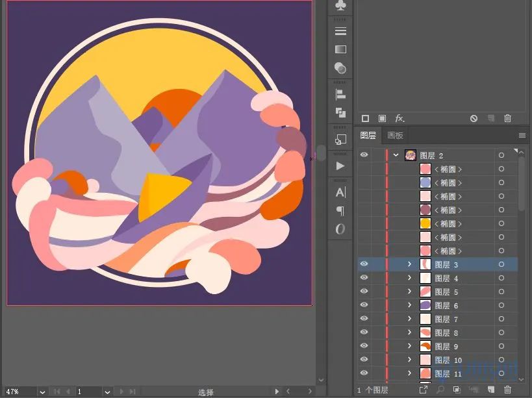532x398 pixels.
Task: Open the Transparency panel icon
Action: pos(340,68)
